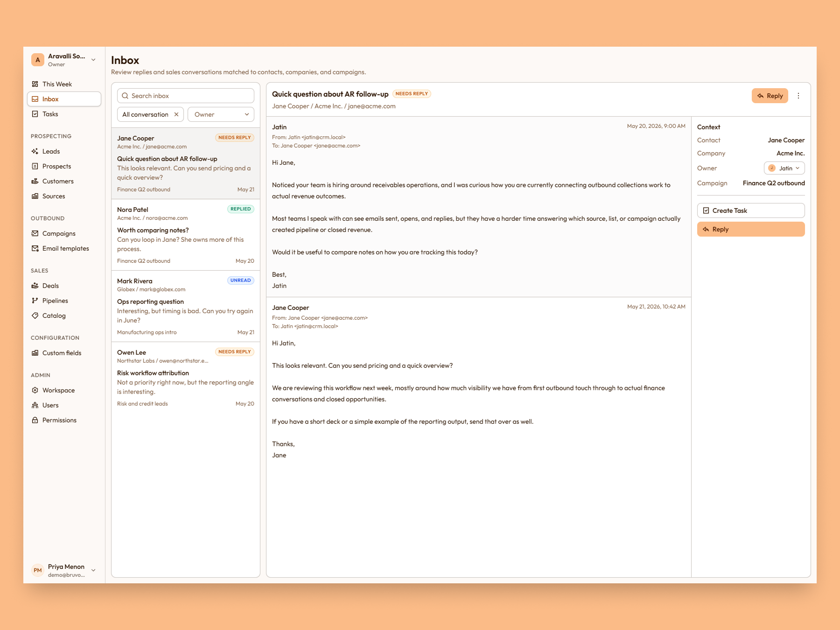
Task: Open the Leads sparkle icon
Action: (x=35, y=151)
